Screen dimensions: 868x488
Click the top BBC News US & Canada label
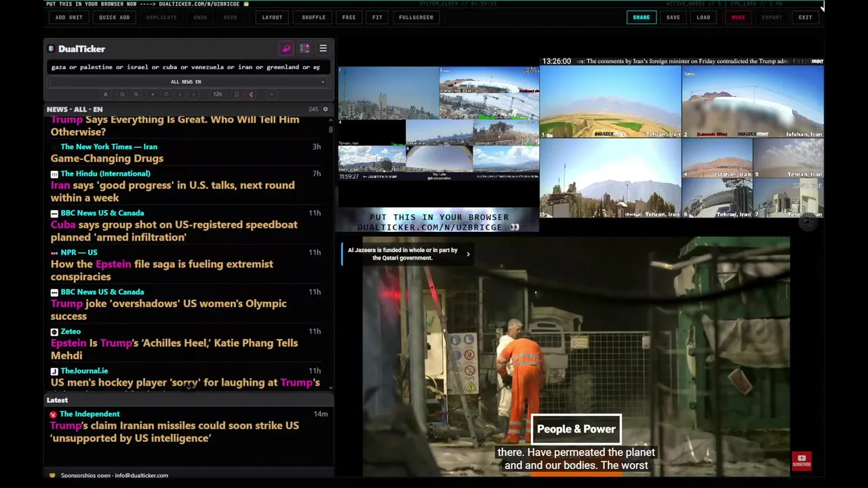[x=102, y=213]
